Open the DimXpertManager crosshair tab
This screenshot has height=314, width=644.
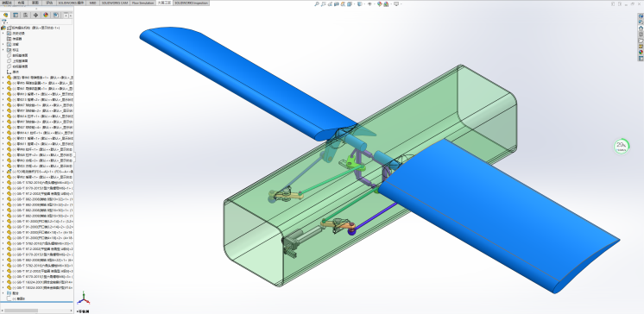pos(35,16)
